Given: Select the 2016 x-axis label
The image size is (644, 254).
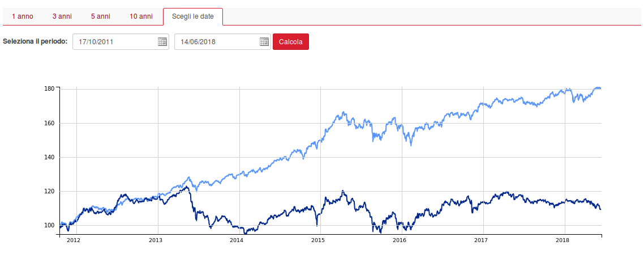Looking at the screenshot, I should tap(400, 240).
